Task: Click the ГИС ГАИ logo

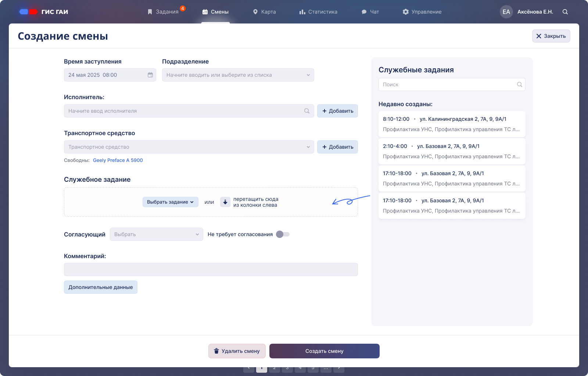Action: tap(44, 12)
